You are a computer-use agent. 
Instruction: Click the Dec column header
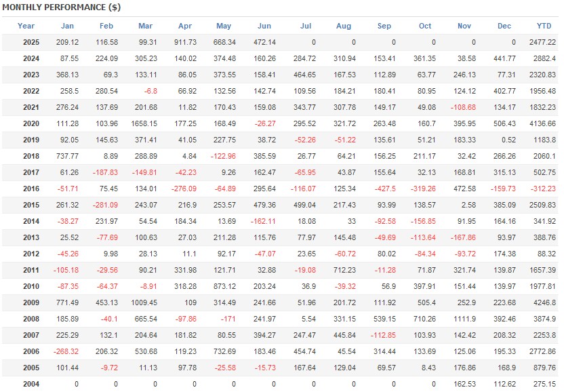click(x=504, y=26)
